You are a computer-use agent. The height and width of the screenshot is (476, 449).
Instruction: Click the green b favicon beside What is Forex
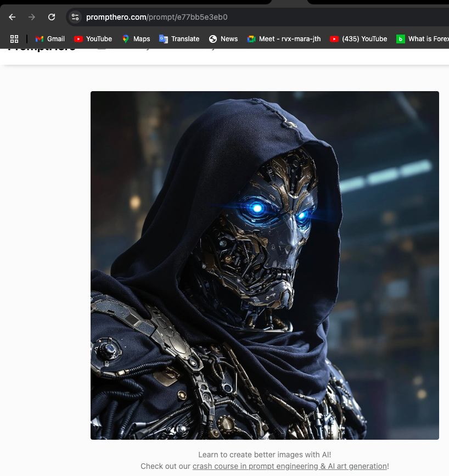tap(401, 39)
